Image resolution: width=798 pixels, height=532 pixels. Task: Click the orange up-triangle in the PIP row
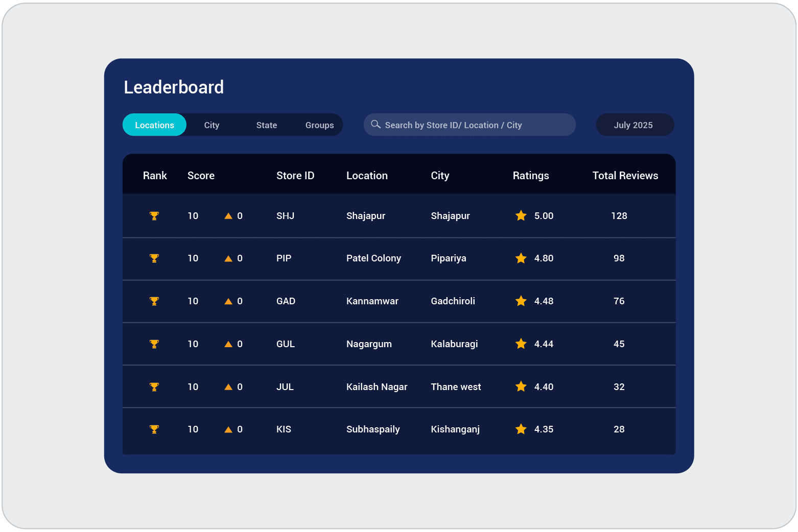click(x=228, y=259)
